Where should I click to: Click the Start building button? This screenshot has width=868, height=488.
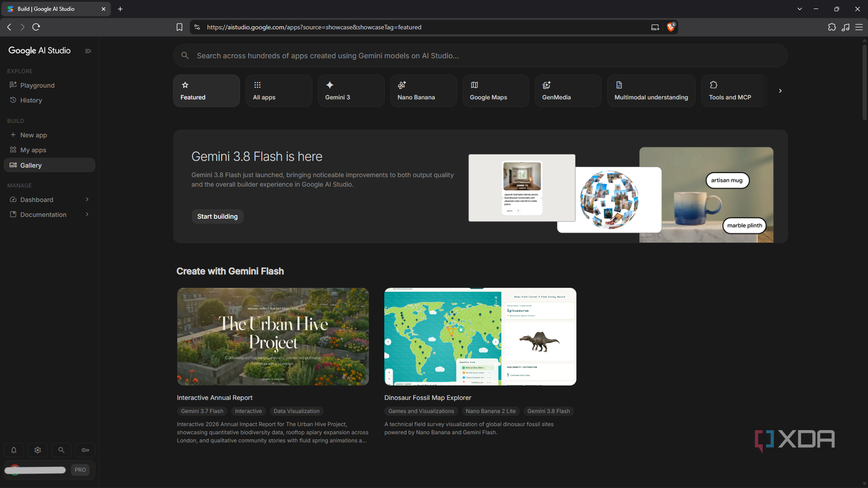point(217,217)
